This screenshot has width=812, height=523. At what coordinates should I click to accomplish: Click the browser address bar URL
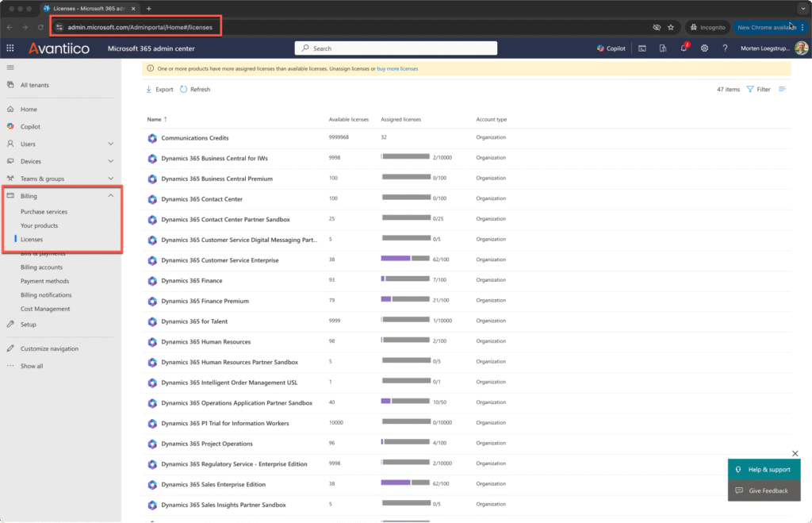coord(140,27)
